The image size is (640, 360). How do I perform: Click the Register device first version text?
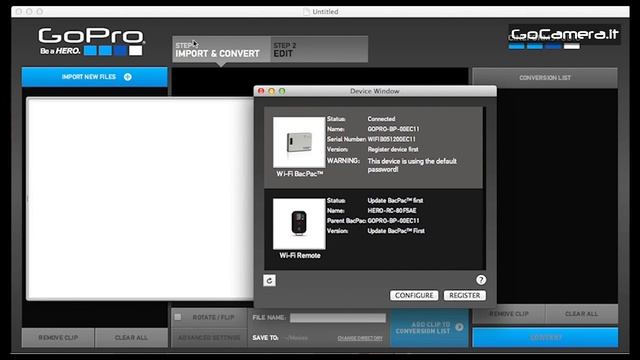point(393,149)
